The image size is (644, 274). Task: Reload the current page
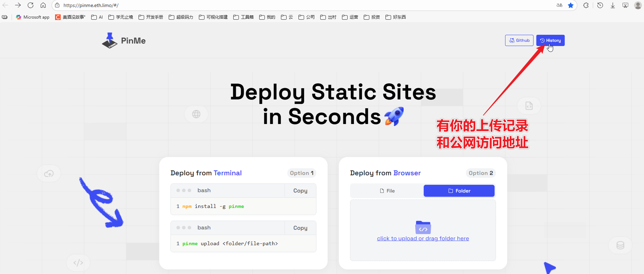(x=31, y=5)
